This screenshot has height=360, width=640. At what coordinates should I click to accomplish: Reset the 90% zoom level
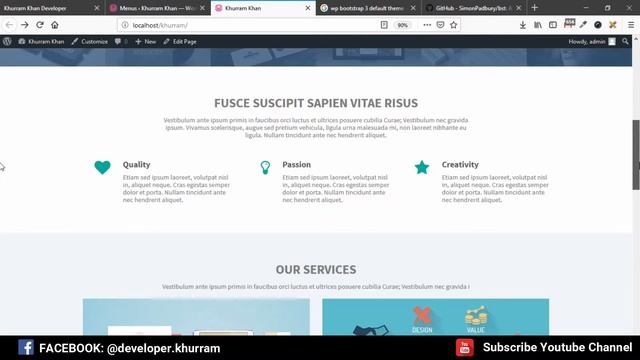tap(402, 25)
